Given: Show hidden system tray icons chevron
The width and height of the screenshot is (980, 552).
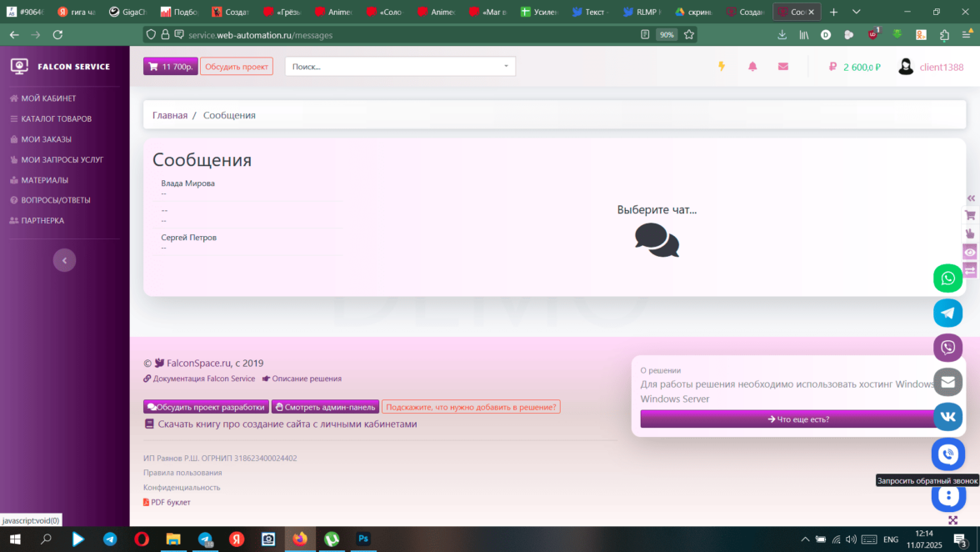Looking at the screenshot, I should click(805, 539).
